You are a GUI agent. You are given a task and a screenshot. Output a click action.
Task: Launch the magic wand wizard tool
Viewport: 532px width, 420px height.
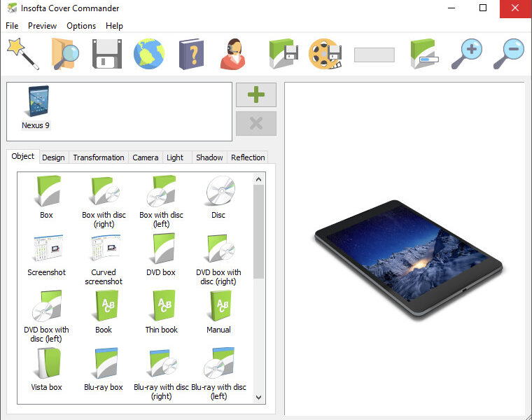(22, 54)
